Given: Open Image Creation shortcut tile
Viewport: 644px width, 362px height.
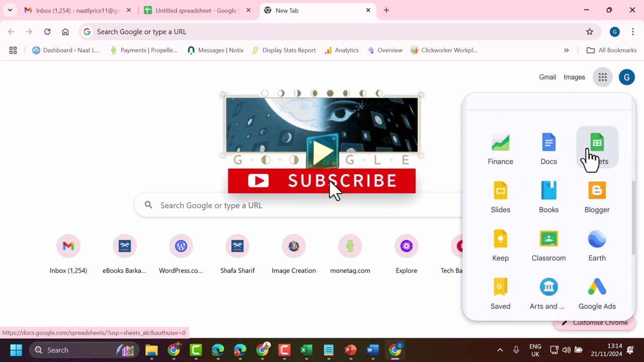Looking at the screenshot, I should click(294, 254).
